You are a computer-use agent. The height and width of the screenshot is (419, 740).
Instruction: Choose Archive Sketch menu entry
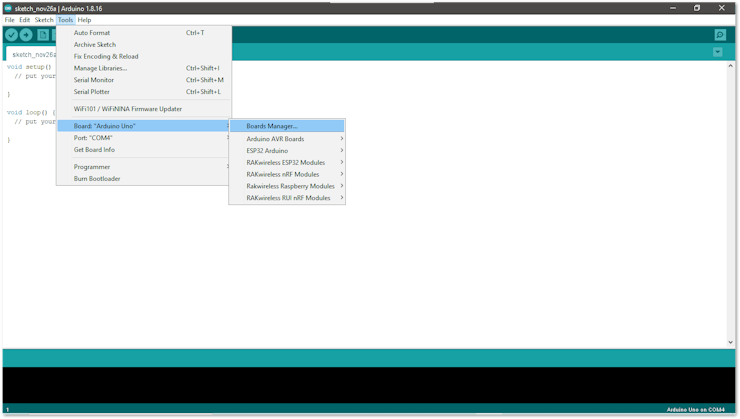click(144, 44)
